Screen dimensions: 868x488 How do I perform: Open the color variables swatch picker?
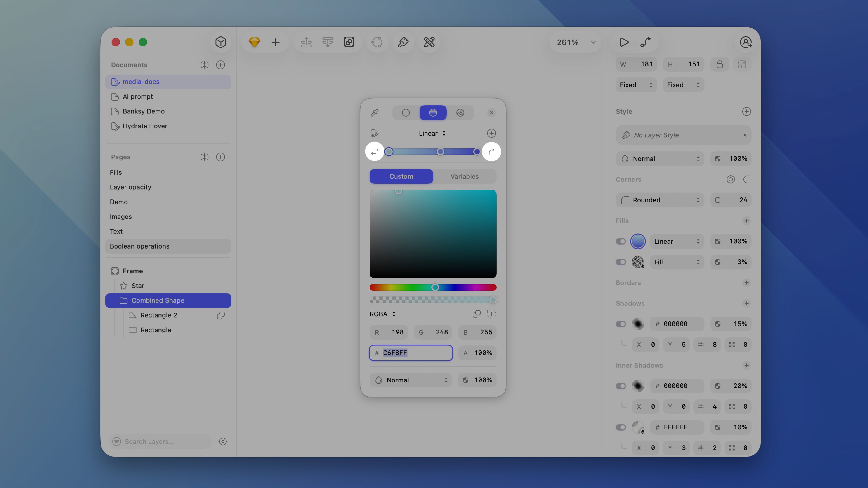(x=374, y=133)
